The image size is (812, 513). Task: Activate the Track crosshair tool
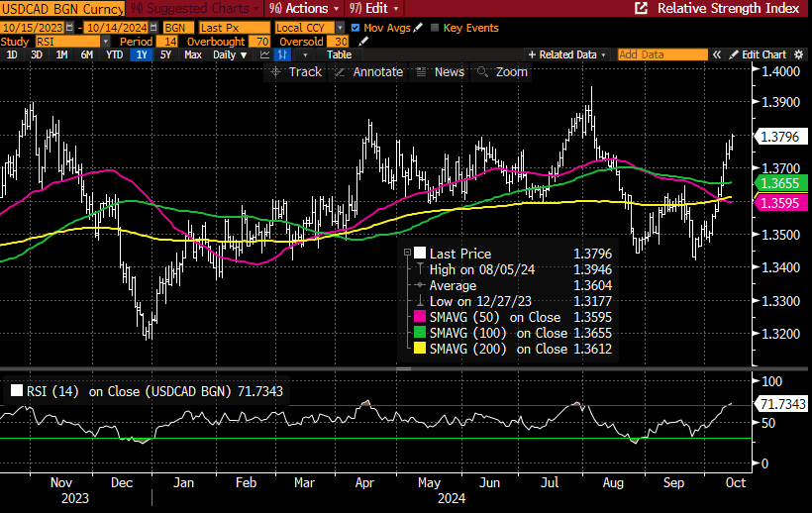(x=294, y=72)
